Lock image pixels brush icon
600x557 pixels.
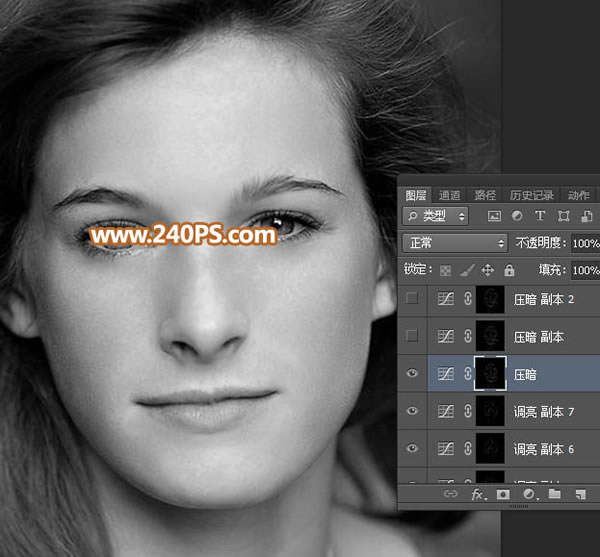[x=466, y=270]
